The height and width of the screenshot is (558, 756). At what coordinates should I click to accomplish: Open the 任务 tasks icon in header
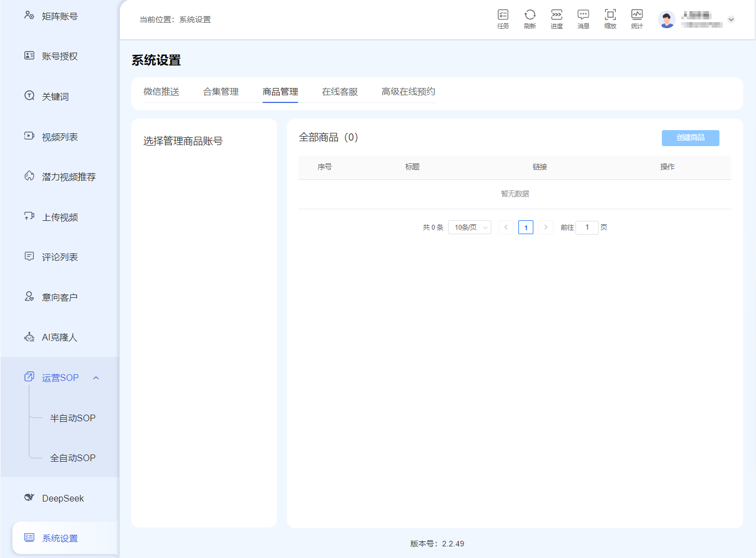(x=503, y=15)
